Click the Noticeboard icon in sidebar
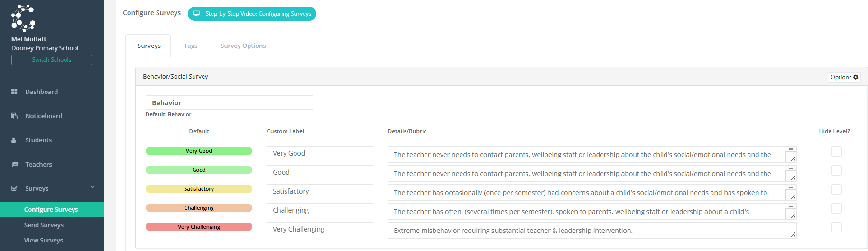The width and height of the screenshot is (868, 251). 14,116
